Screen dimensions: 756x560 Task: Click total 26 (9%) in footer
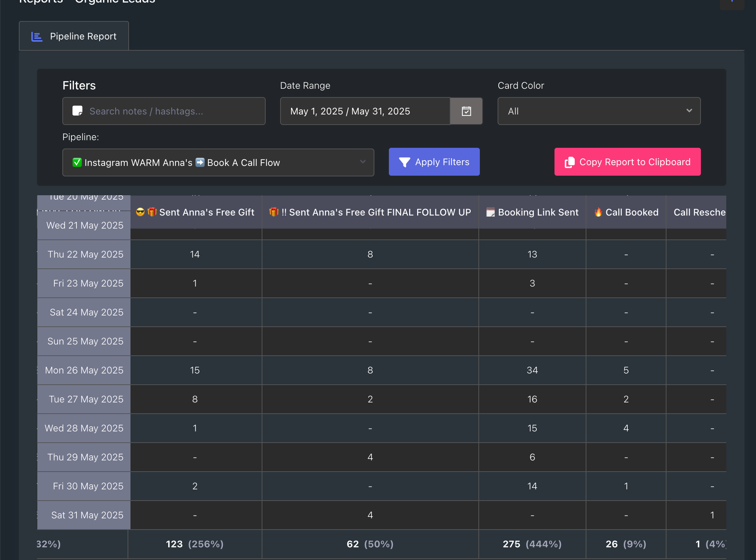626,544
